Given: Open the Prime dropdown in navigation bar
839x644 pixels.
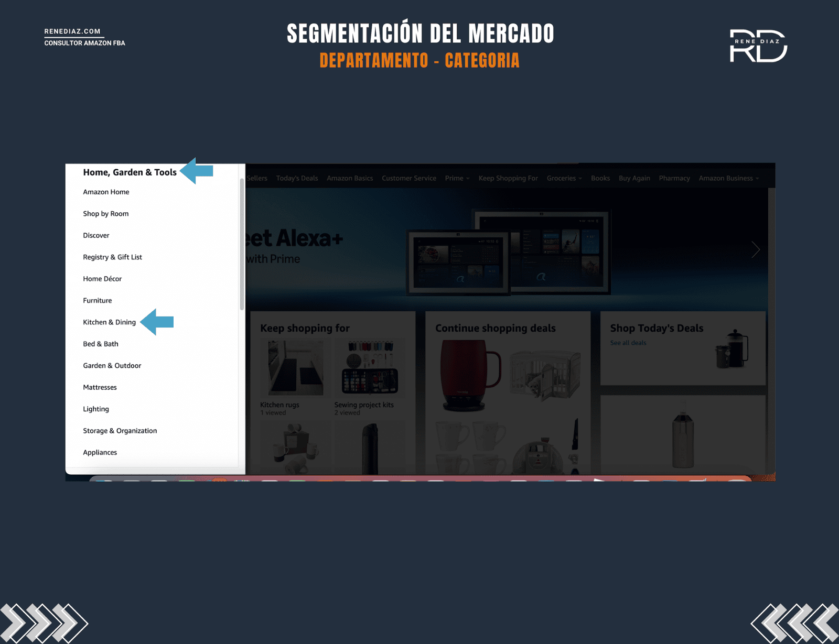Looking at the screenshot, I should [457, 178].
